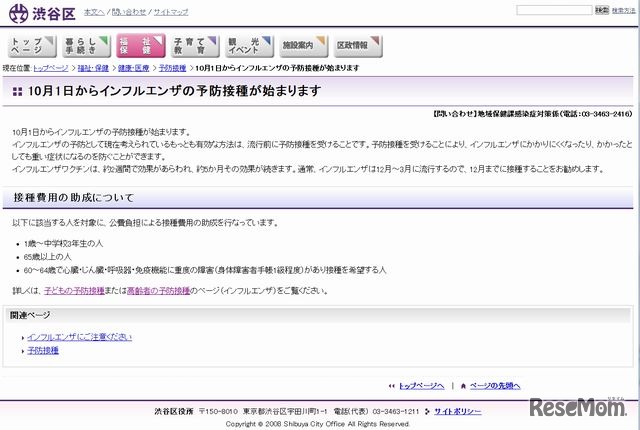
Task: Click the ページの先頭へ link
Action: (x=495, y=386)
